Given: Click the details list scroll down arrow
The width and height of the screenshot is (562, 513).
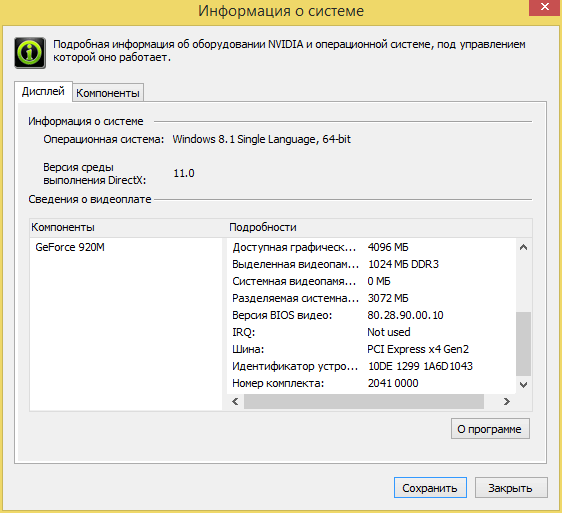Looking at the screenshot, I should point(524,385).
